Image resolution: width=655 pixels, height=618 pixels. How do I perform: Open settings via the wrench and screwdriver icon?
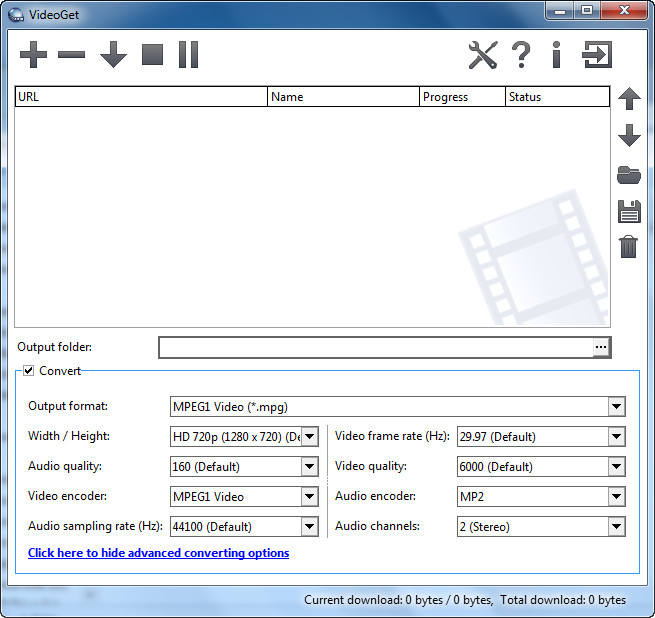483,55
